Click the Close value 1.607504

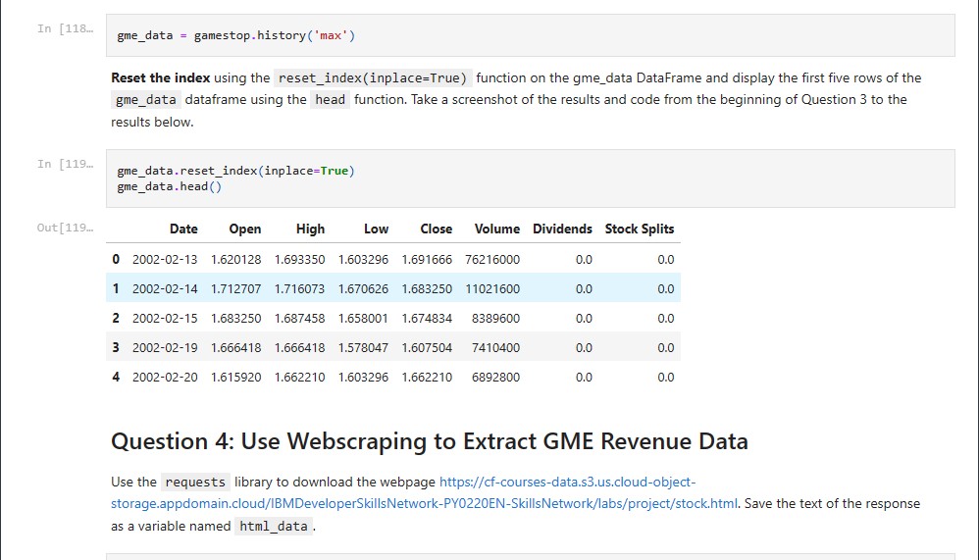(x=427, y=347)
